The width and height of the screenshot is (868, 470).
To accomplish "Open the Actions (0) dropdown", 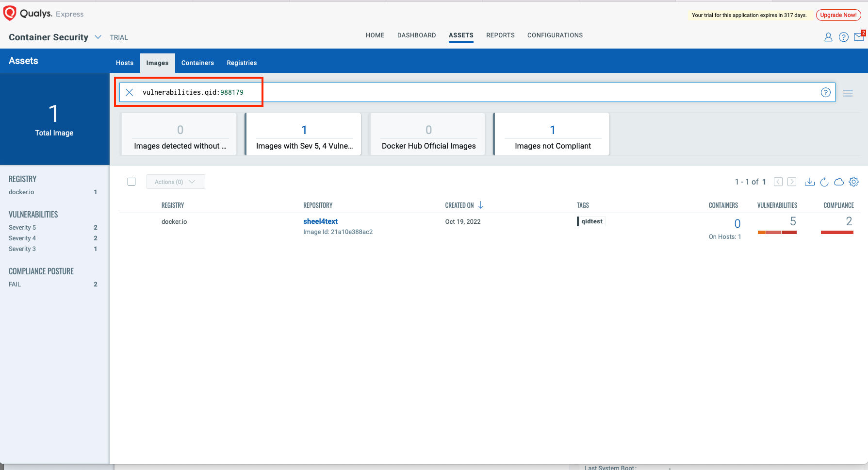I will [x=176, y=182].
